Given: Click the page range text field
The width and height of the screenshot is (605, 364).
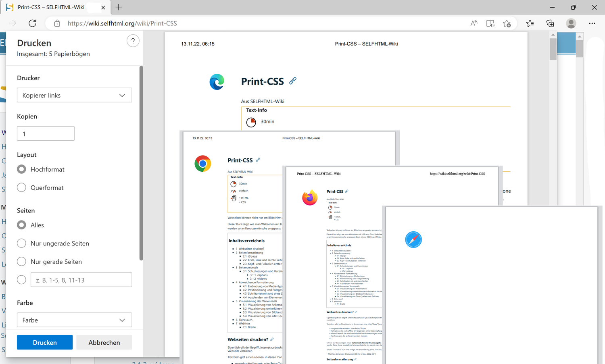Looking at the screenshot, I should [81, 280].
